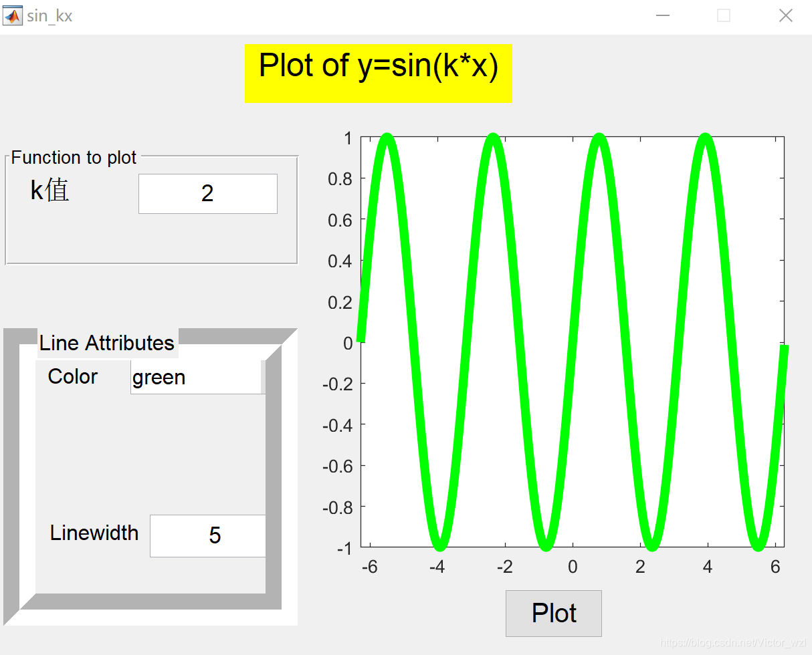Open the Color dropdown showing green
The image size is (812, 655).
click(197, 378)
